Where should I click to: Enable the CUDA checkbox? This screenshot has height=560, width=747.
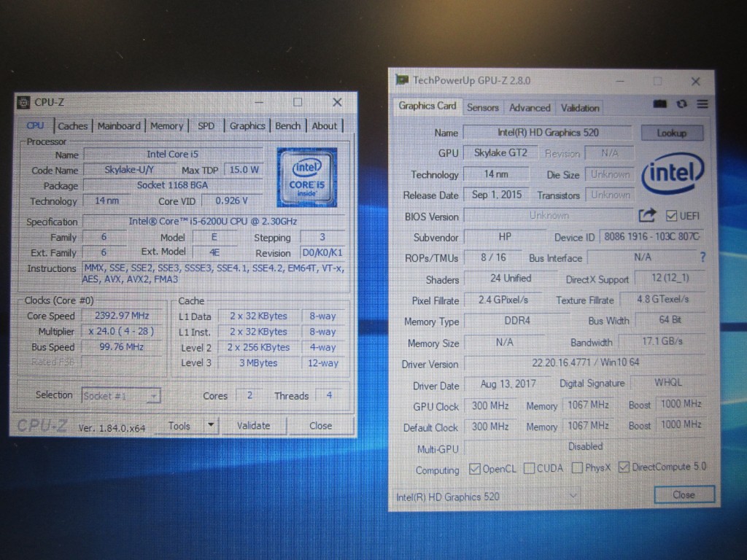point(529,468)
